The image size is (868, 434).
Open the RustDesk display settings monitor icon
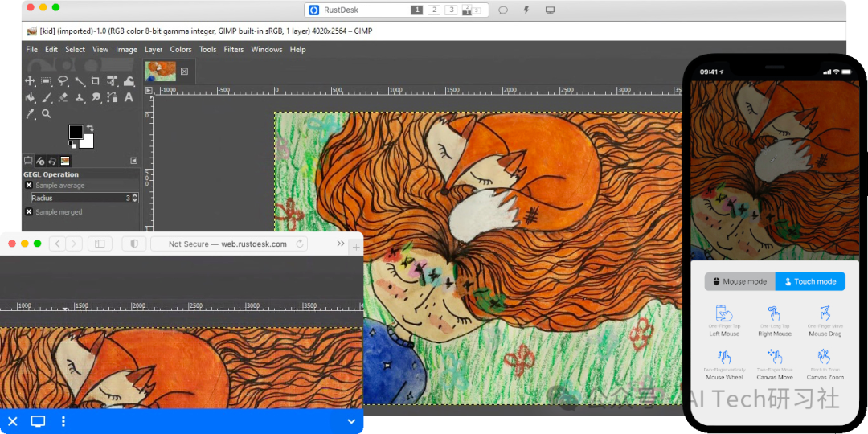point(550,10)
